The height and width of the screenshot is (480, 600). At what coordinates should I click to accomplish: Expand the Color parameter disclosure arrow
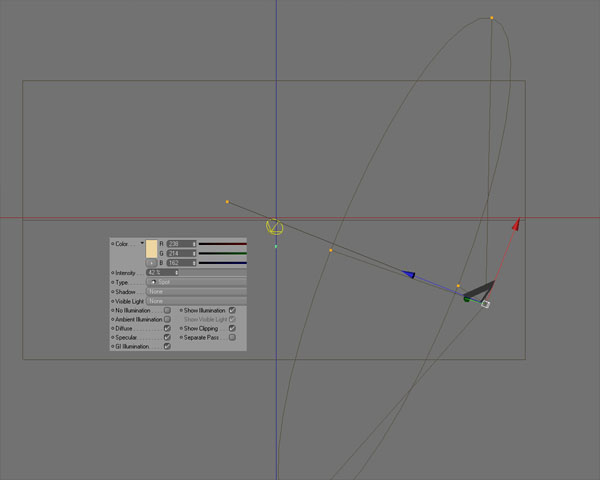pos(142,243)
